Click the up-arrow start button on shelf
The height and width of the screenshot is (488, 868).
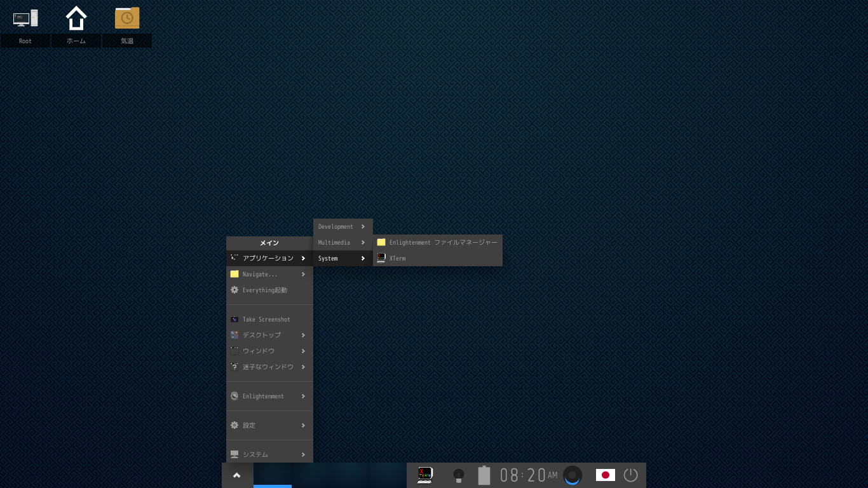tap(237, 475)
